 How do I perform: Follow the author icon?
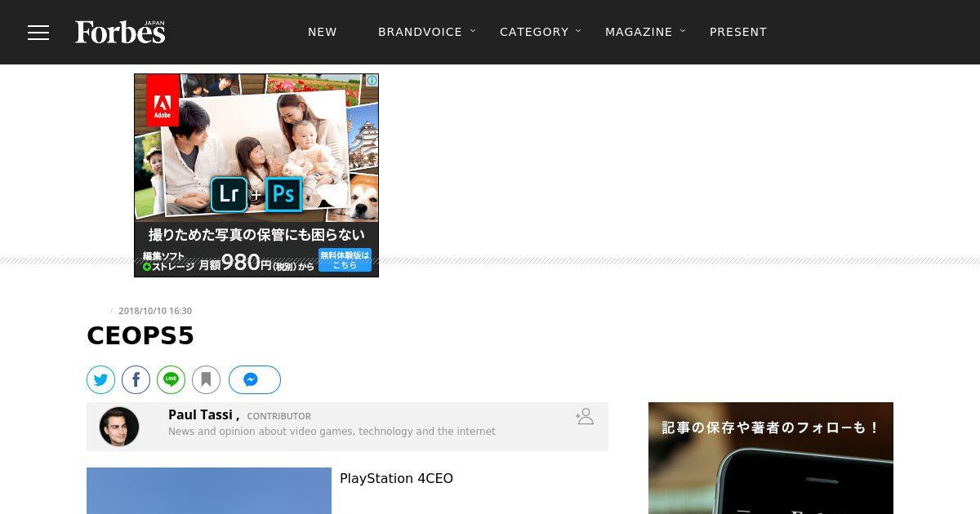(x=584, y=417)
